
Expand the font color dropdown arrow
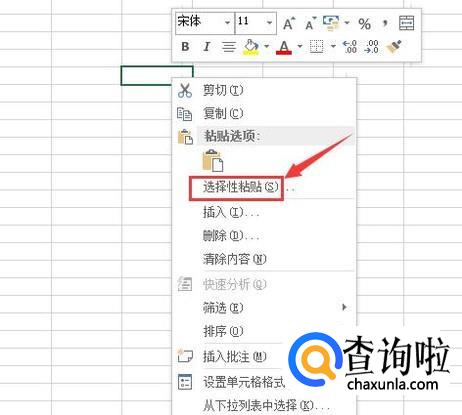[x=300, y=47]
